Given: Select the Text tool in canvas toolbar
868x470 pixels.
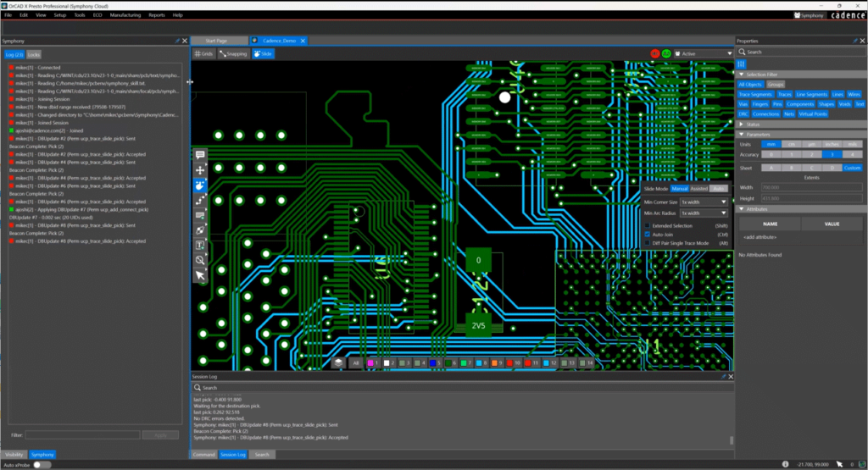Looking at the screenshot, I should [200, 245].
